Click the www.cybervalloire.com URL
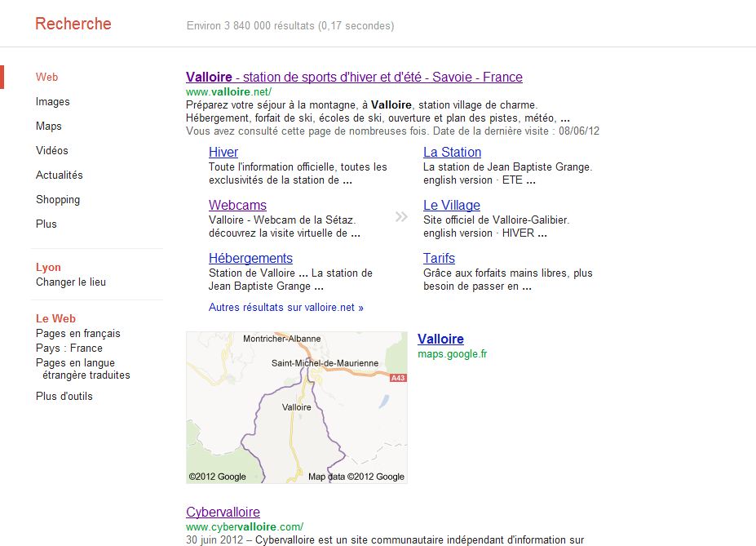Viewport: 756px width, 546px height. pyautogui.click(x=245, y=526)
